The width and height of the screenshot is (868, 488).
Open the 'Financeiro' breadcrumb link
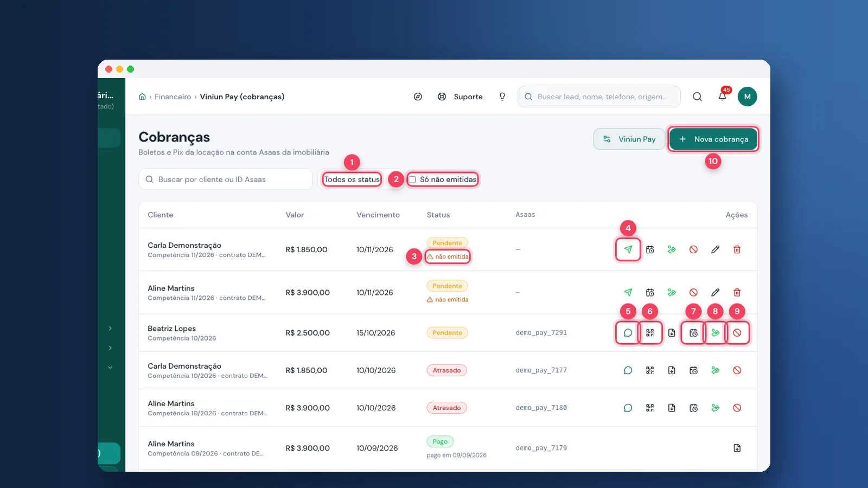173,97
